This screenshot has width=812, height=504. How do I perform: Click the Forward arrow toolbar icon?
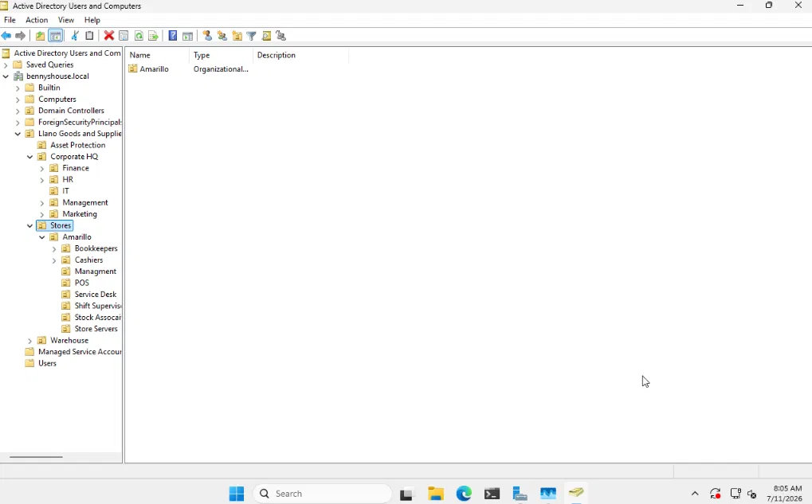[20, 36]
